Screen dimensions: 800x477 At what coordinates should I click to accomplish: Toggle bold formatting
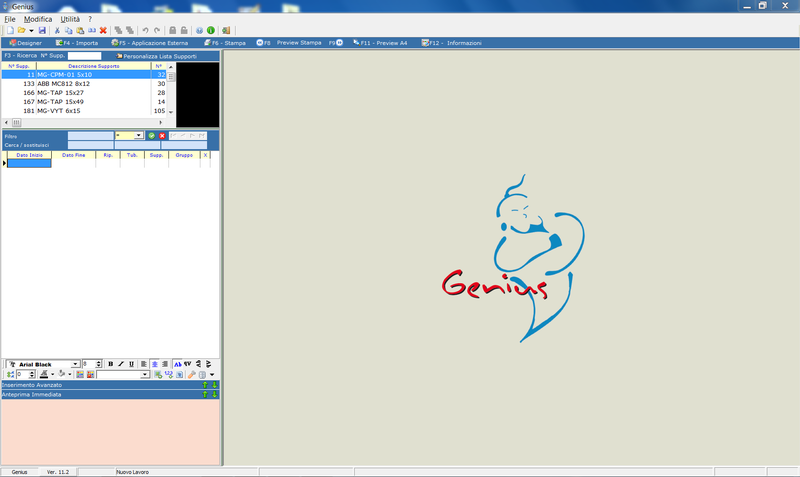click(111, 364)
